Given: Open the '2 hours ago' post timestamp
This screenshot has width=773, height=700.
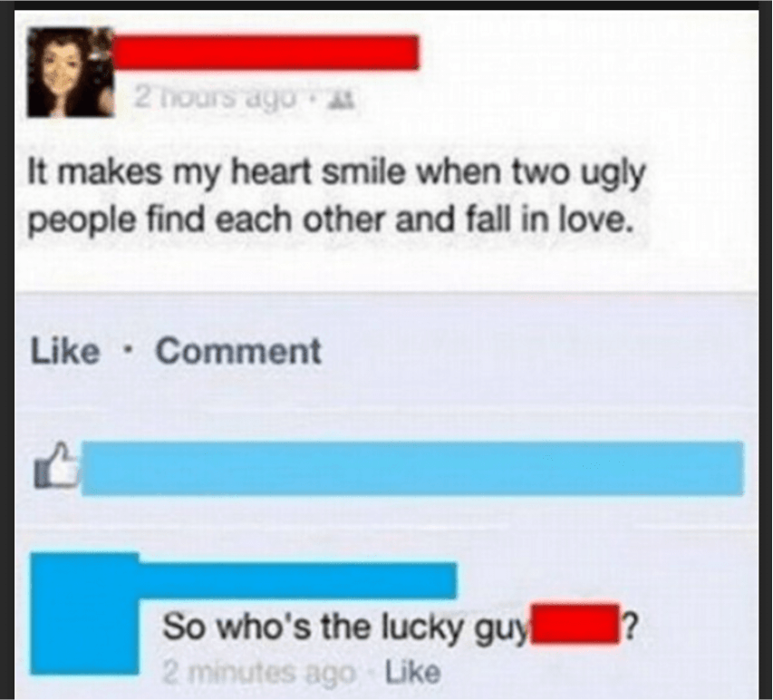Looking at the screenshot, I should coord(217,98).
